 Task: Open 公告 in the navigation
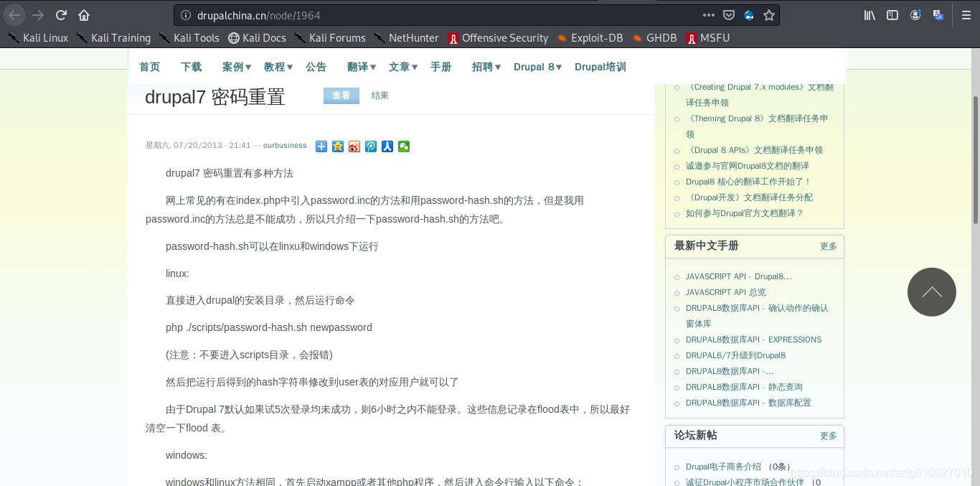316,67
